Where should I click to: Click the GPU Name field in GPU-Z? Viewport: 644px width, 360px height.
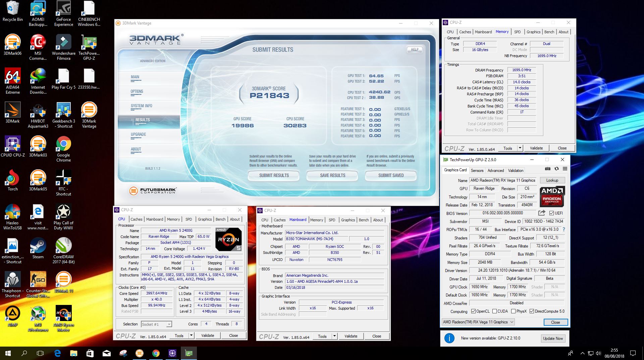coord(503,180)
